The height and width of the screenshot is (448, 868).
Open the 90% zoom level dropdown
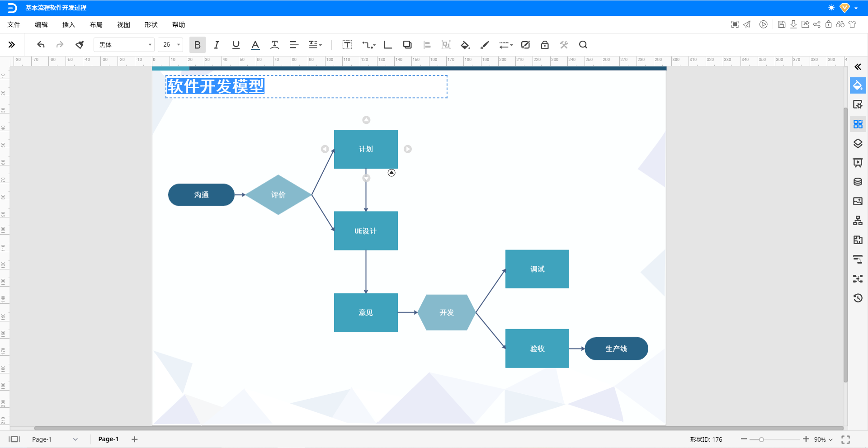[823, 439]
